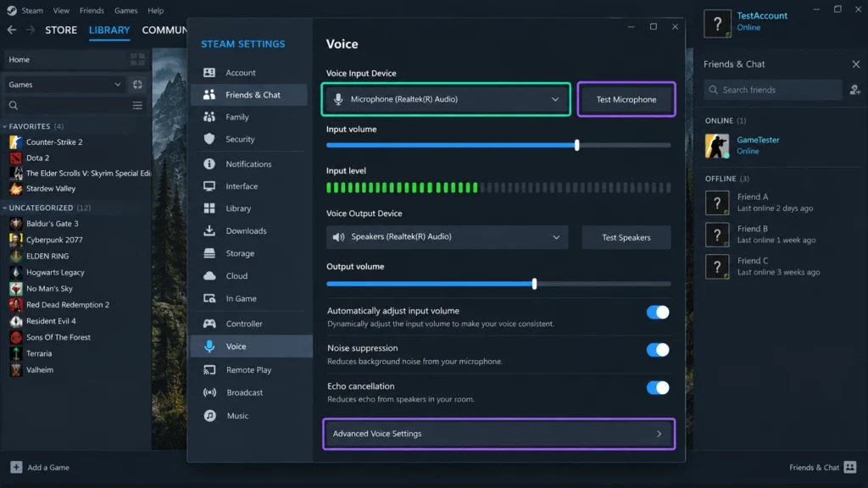Open the Steam menu
868x488 pixels.
32,10
